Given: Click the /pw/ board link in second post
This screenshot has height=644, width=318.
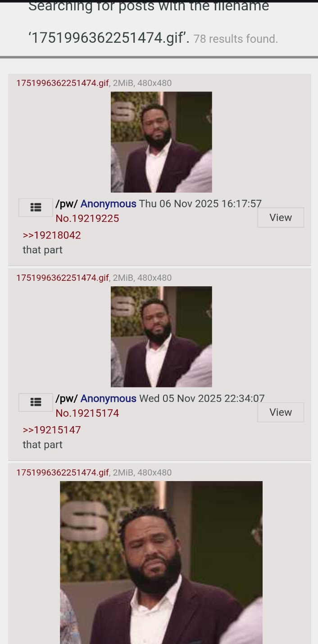Looking at the screenshot, I should (x=67, y=398).
